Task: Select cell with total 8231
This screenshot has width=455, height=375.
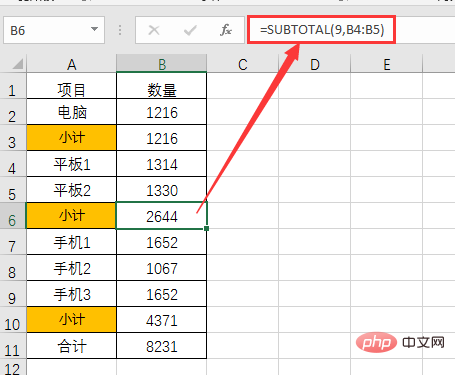Action: pos(162,346)
